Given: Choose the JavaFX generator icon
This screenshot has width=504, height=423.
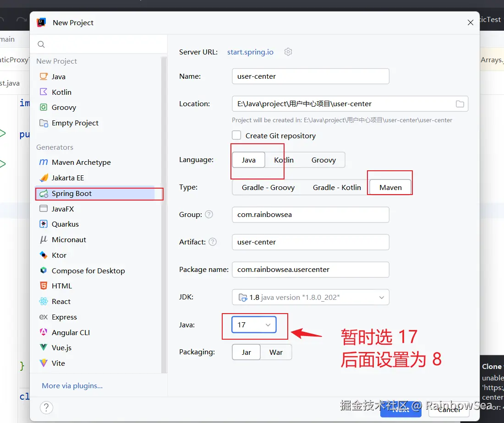Looking at the screenshot, I should click(44, 209).
